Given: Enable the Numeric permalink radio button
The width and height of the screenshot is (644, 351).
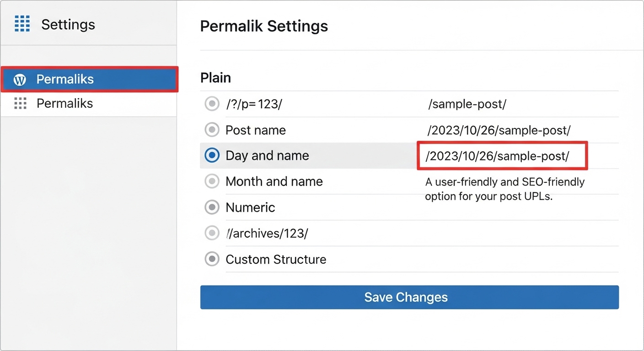Looking at the screenshot, I should [x=211, y=208].
